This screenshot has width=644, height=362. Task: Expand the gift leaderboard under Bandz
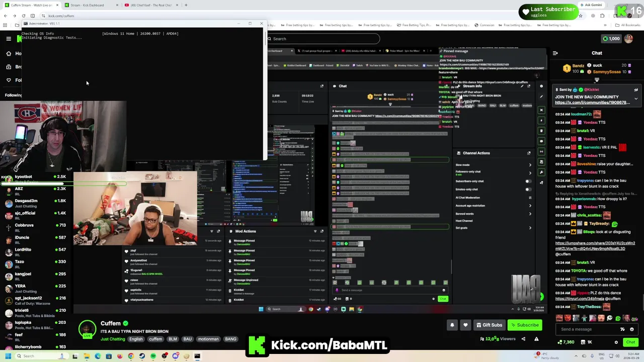(597, 79)
